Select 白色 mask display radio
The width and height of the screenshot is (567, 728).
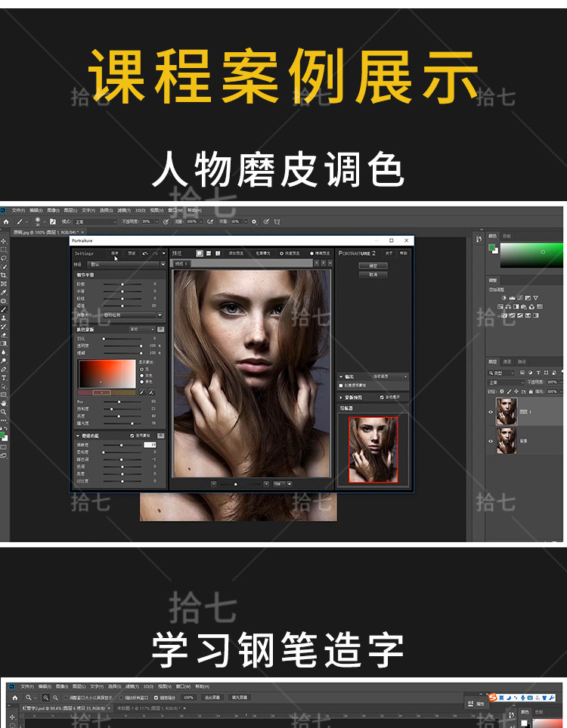pyautogui.click(x=141, y=375)
